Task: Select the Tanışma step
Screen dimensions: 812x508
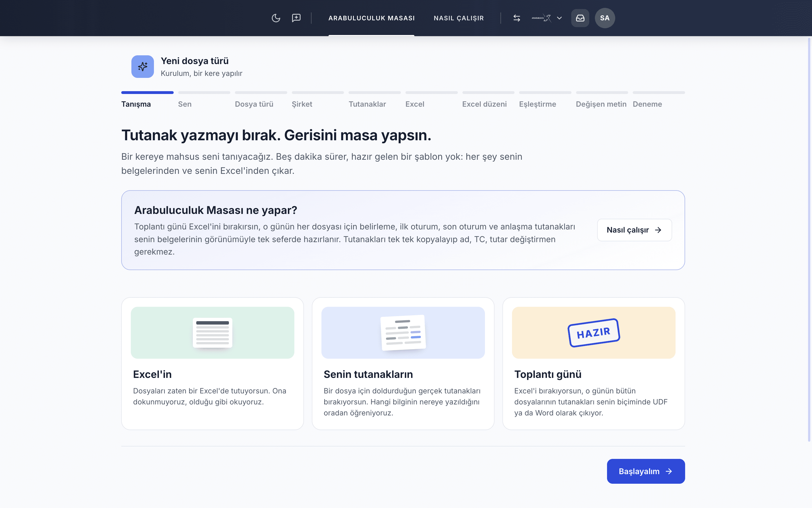Action: 136,104
